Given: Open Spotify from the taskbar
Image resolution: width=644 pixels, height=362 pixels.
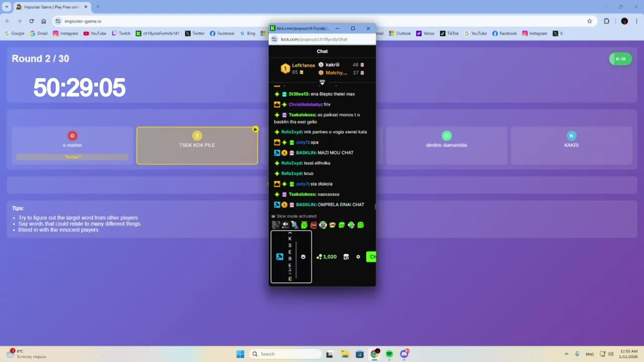Looking at the screenshot, I should pos(389,354).
